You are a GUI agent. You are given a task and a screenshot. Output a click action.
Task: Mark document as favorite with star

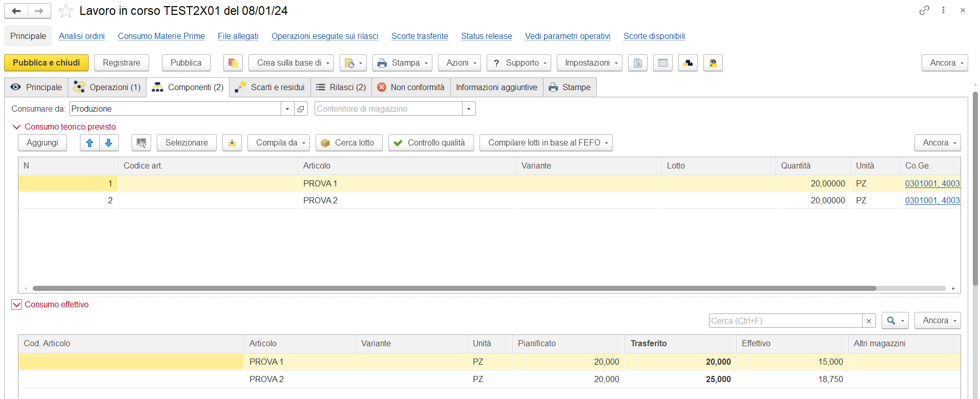click(x=66, y=11)
